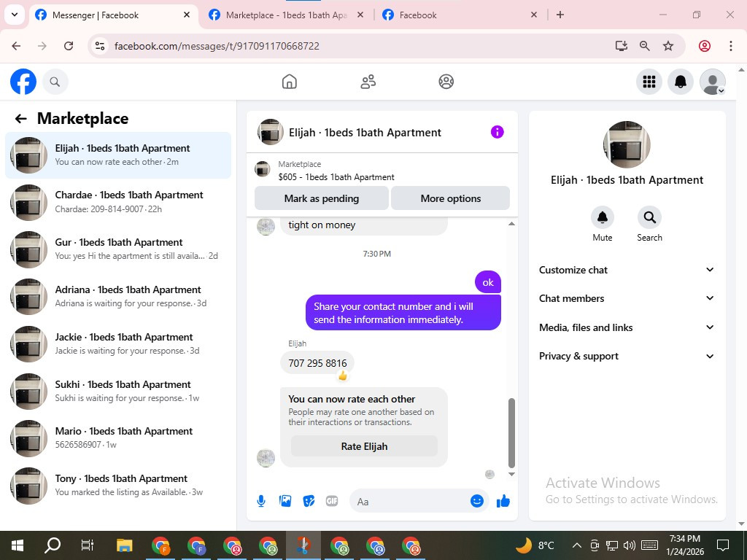Select the Elijah apartment conversation
This screenshot has width=747, height=560.
click(118, 155)
